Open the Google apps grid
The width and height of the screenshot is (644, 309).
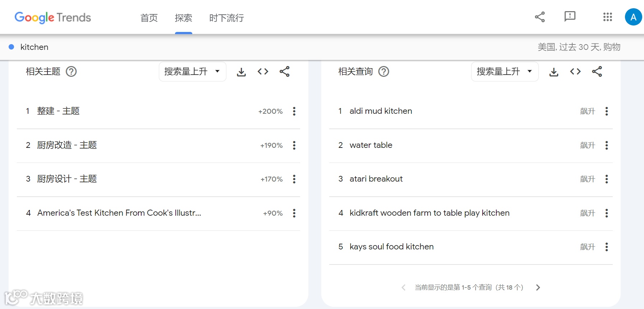point(607,17)
